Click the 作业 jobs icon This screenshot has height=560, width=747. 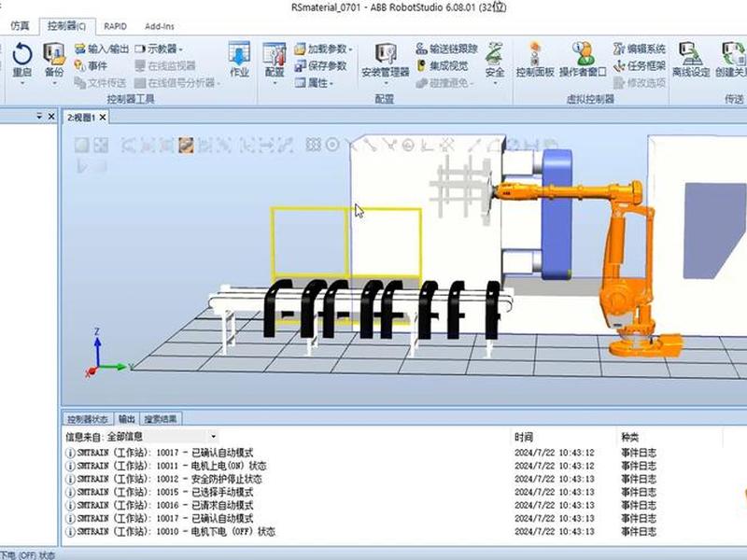pyautogui.click(x=239, y=60)
